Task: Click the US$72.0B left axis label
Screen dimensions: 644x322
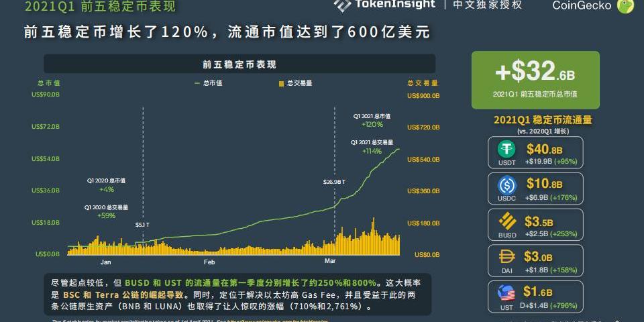Action: pyautogui.click(x=46, y=127)
